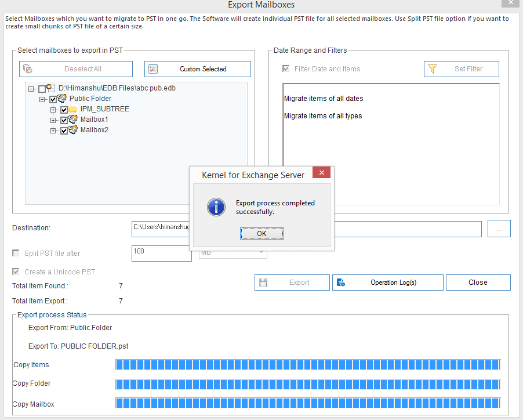Click the EDB database file icon
The width and height of the screenshot is (523, 420).
coord(50,88)
